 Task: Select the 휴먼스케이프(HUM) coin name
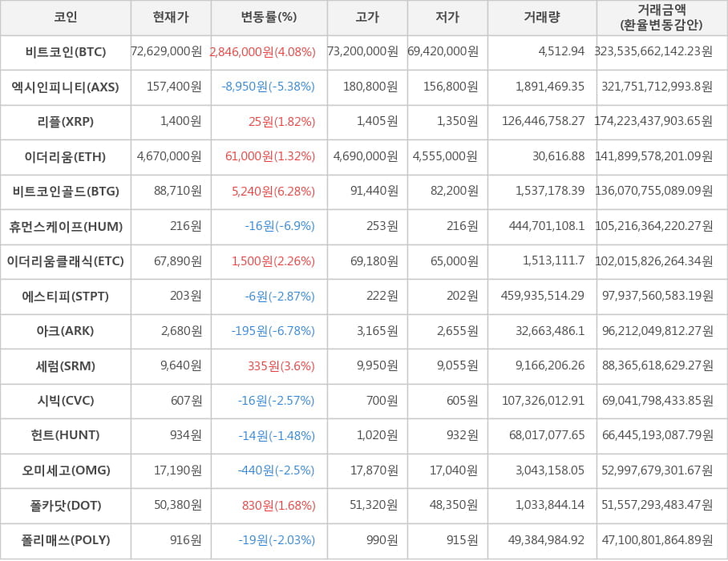pyautogui.click(x=66, y=227)
